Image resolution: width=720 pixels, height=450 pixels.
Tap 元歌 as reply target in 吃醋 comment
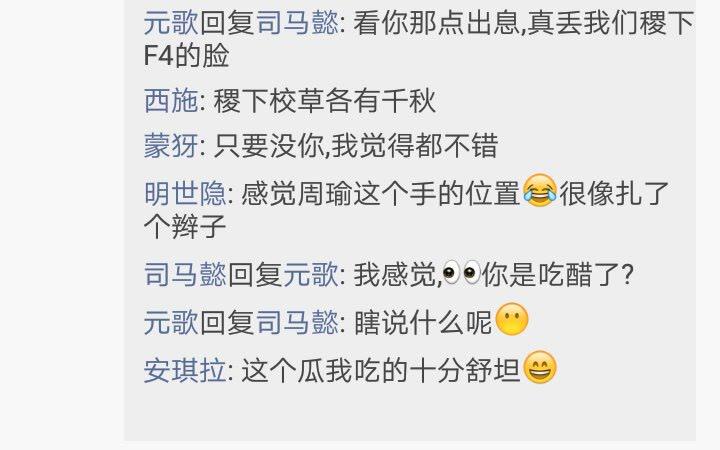pos(310,275)
